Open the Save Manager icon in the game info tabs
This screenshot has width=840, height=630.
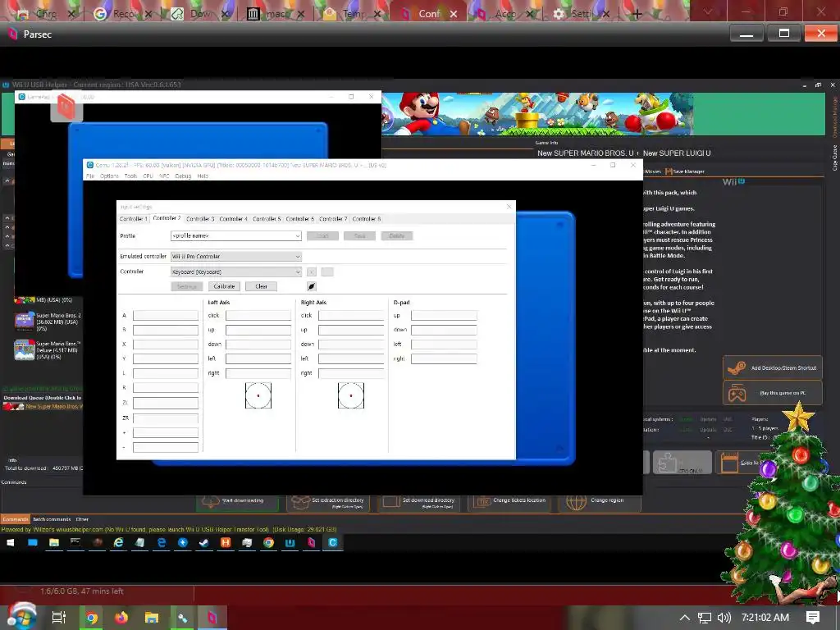click(669, 171)
